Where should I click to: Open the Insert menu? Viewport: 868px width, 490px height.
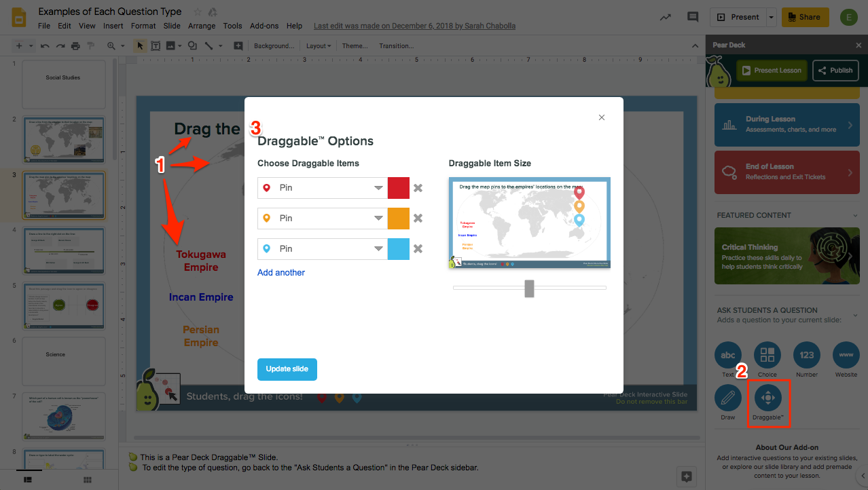click(113, 26)
